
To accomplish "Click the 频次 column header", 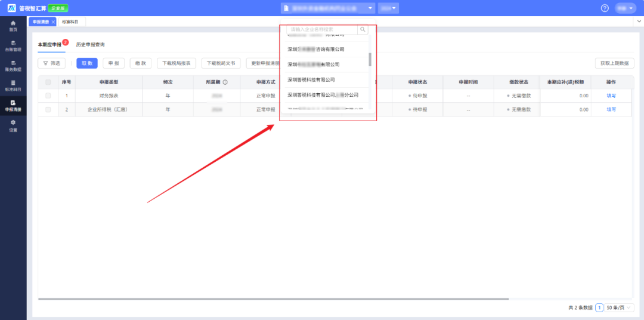I will 168,82.
